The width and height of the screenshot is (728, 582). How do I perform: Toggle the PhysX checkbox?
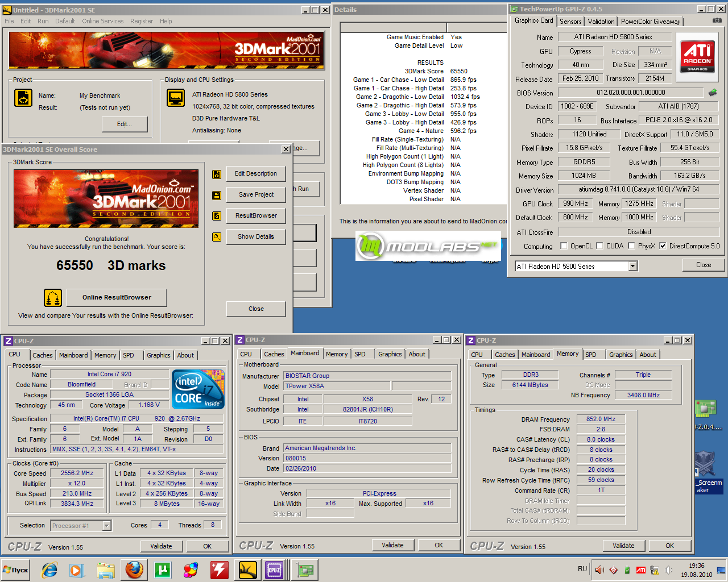pyautogui.click(x=631, y=246)
